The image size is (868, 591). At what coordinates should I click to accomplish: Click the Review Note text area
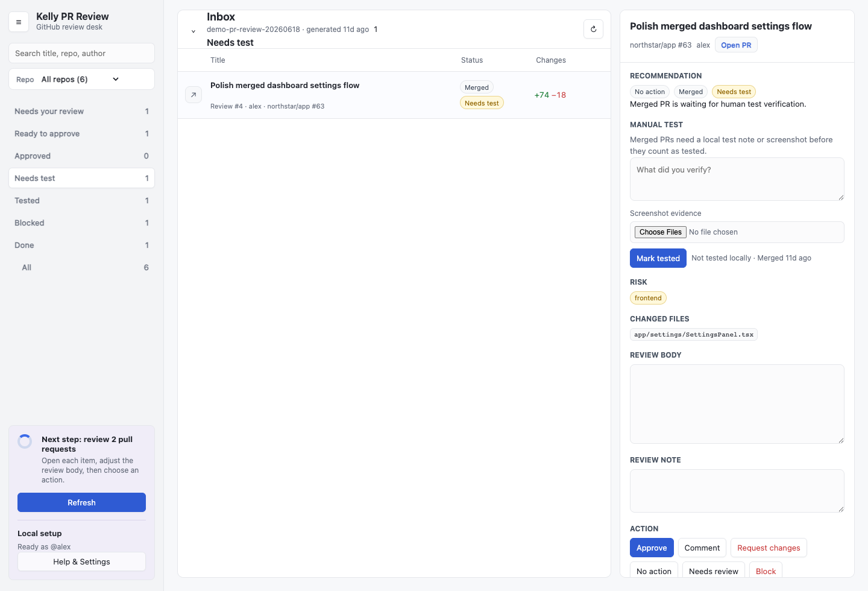[737, 491]
